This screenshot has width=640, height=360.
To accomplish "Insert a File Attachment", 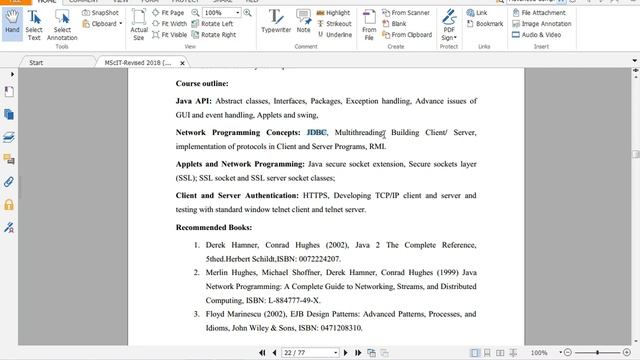I will 539,13.
